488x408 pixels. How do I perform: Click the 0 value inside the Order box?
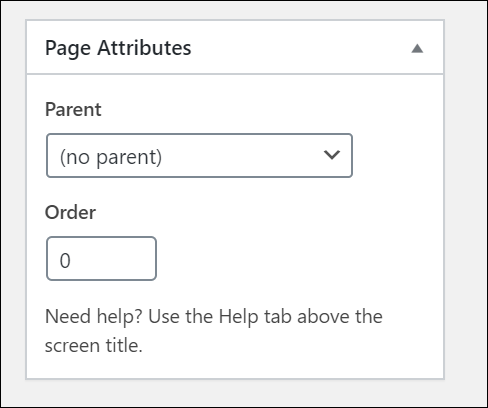point(65,260)
